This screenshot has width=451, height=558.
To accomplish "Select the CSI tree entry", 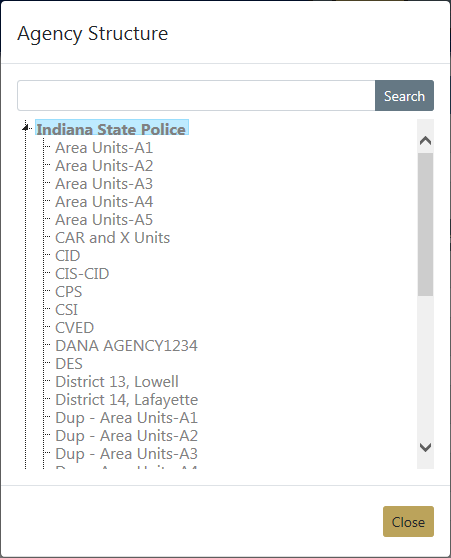I will click(66, 310).
